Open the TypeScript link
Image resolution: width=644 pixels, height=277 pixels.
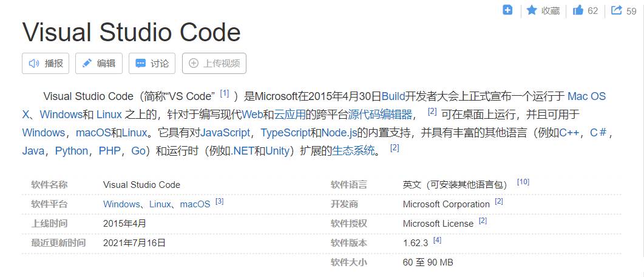pyautogui.click(x=285, y=133)
